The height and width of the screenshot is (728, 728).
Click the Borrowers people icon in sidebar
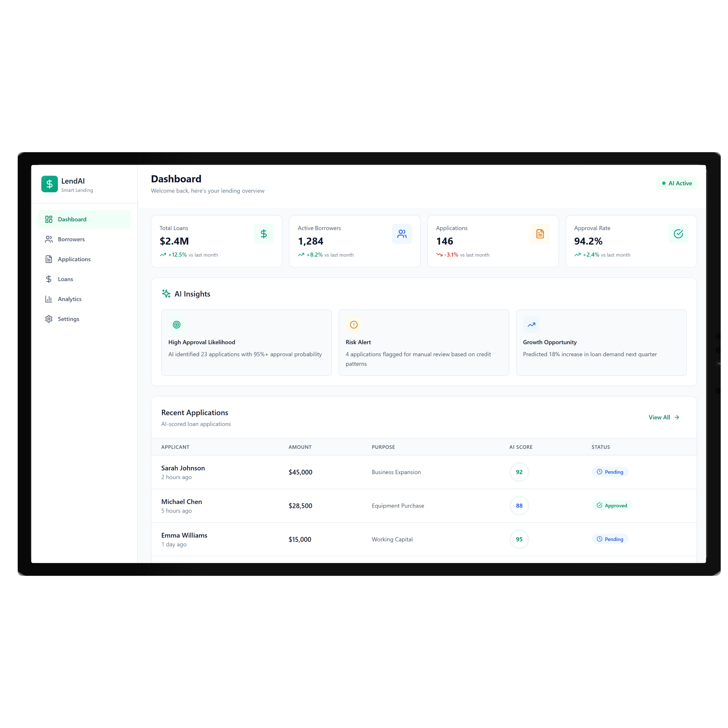point(49,239)
